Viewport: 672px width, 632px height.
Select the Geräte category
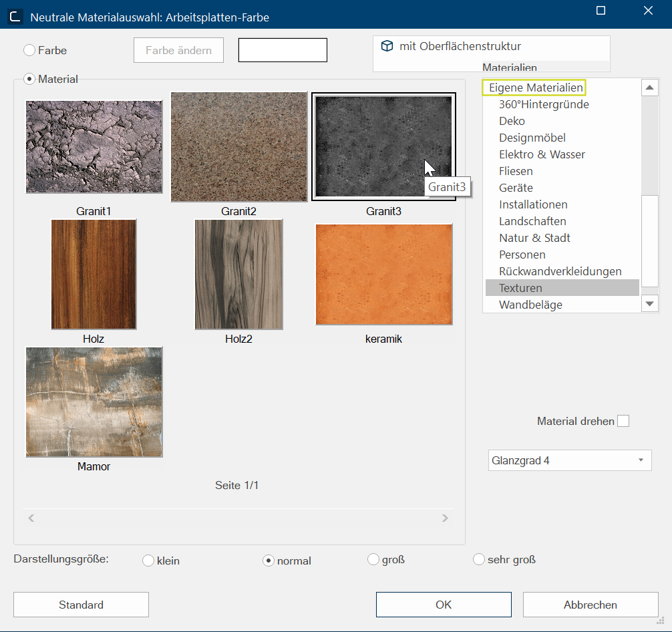(516, 188)
